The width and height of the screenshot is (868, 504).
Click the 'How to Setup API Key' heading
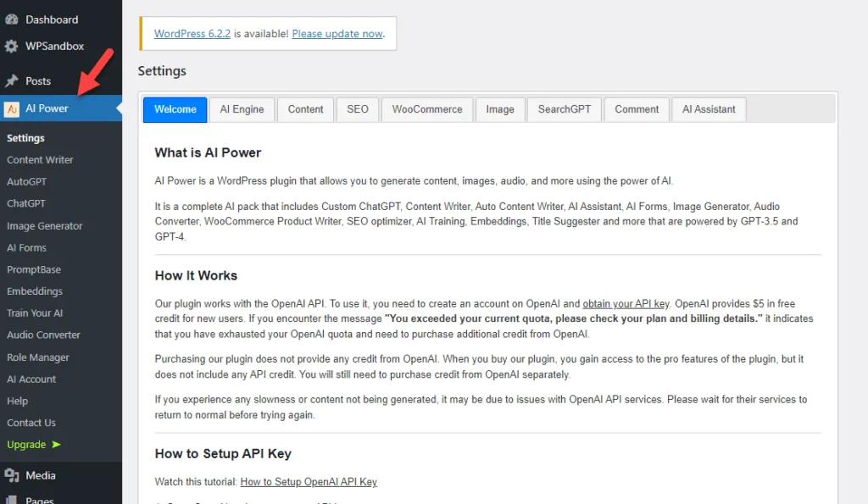click(223, 454)
